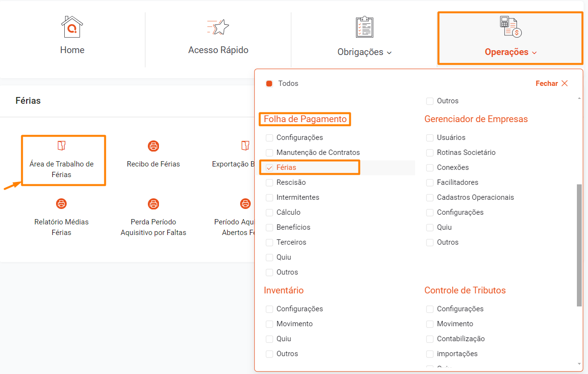Click the Fechar button

(552, 83)
